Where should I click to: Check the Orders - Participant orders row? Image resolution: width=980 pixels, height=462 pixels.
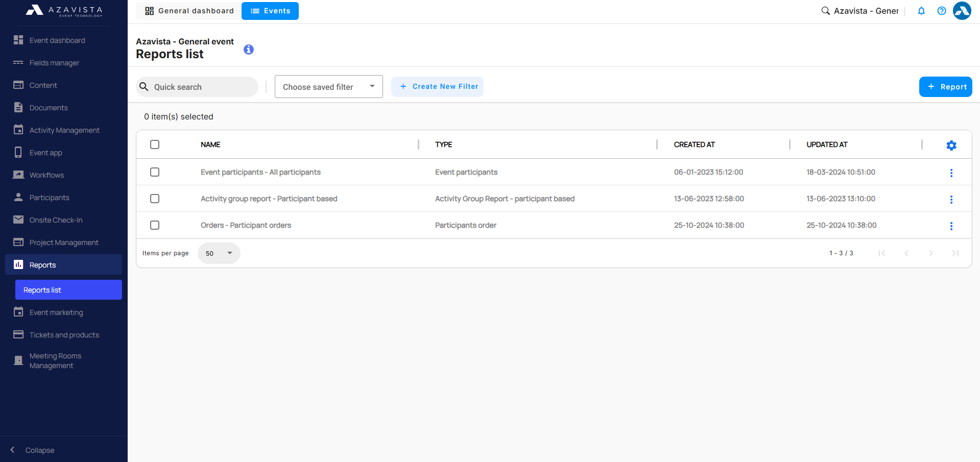pos(155,225)
